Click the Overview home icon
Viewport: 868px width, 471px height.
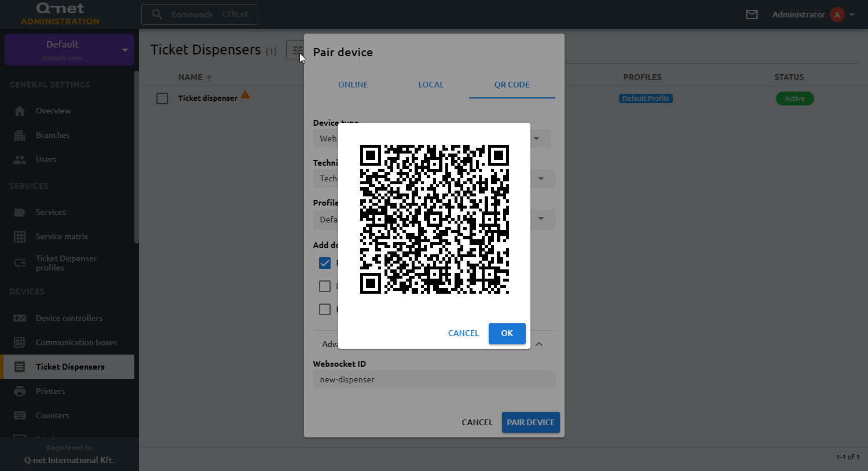(20, 111)
